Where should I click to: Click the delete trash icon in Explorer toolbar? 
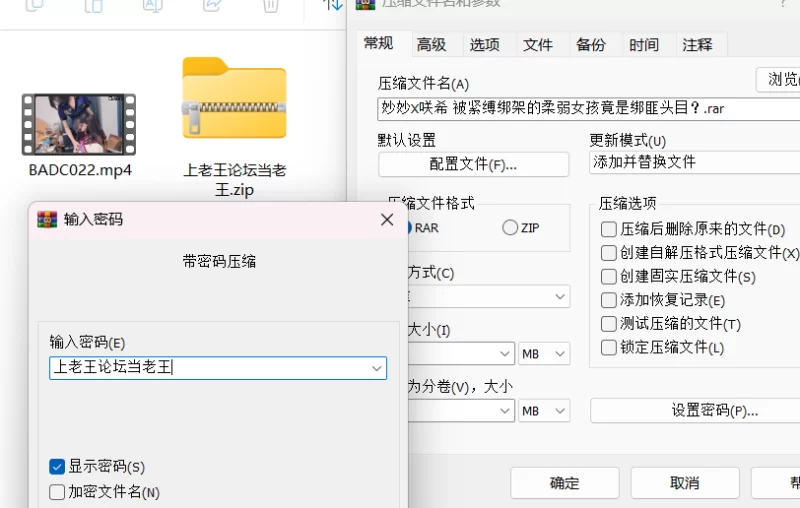point(271,5)
